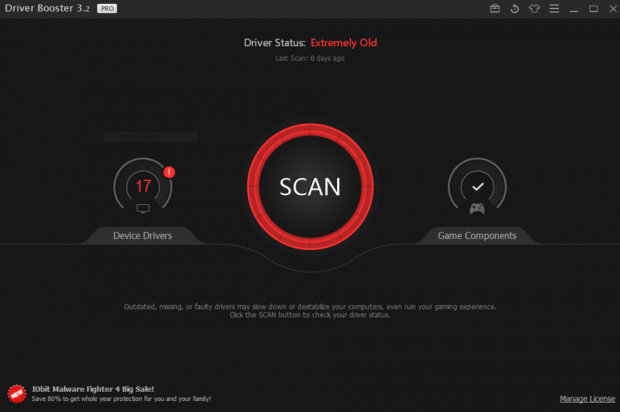620x412 pixels.
Task: Click the PRO edition badge
Action: (107, 8)
